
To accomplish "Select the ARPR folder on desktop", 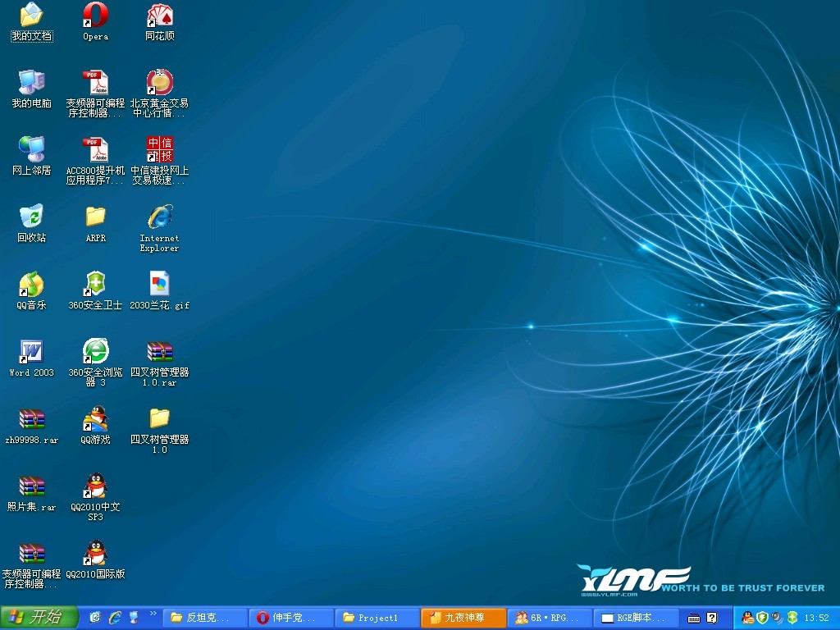I will [x=95, y=223].
